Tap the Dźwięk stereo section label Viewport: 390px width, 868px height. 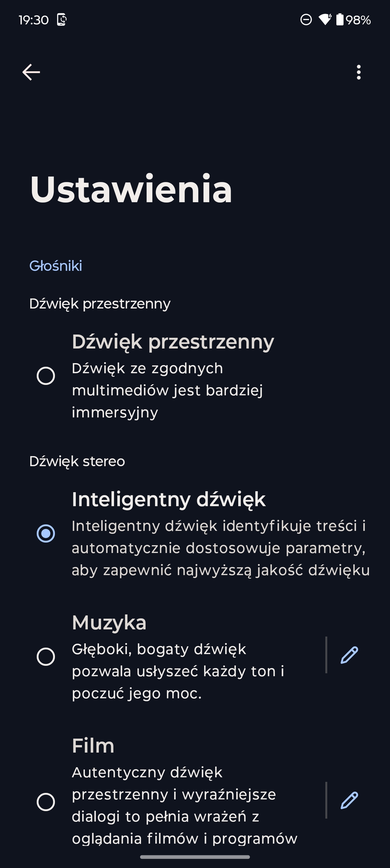(77, 461)
